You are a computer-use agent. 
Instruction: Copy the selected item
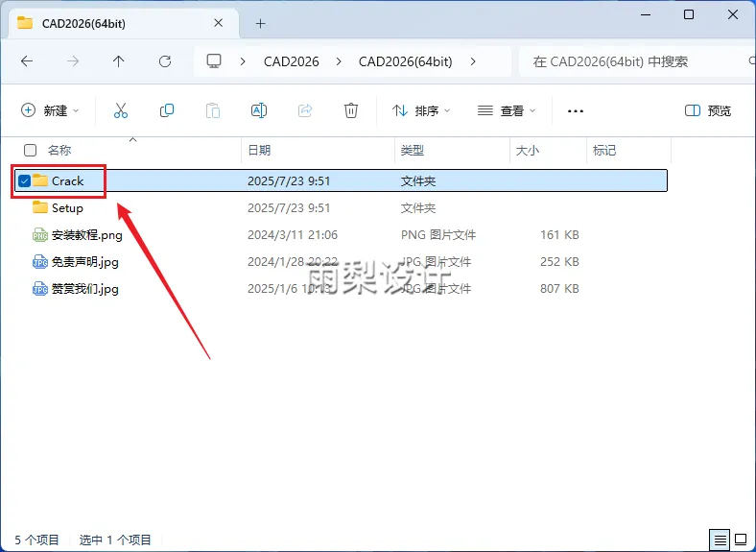(167, 110)
